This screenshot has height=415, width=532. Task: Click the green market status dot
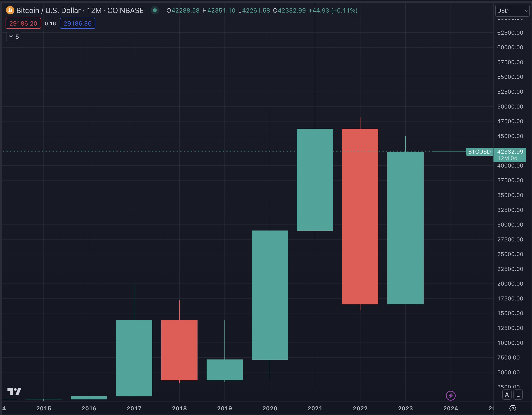pos(155,10)
